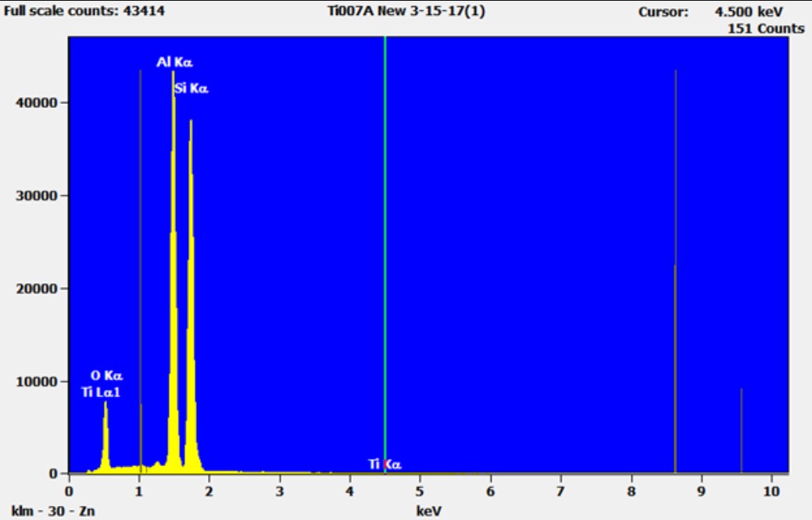Click the spectrum title 'Ti007A New 3-15-17(1)'
Viewport: 812px width, 520px height.
(x=406, y=11)
